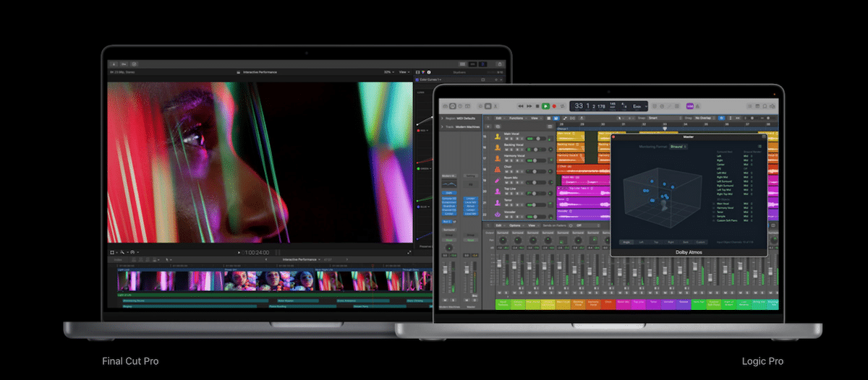Click Main Vocal track icon

[x=498, y=137]
